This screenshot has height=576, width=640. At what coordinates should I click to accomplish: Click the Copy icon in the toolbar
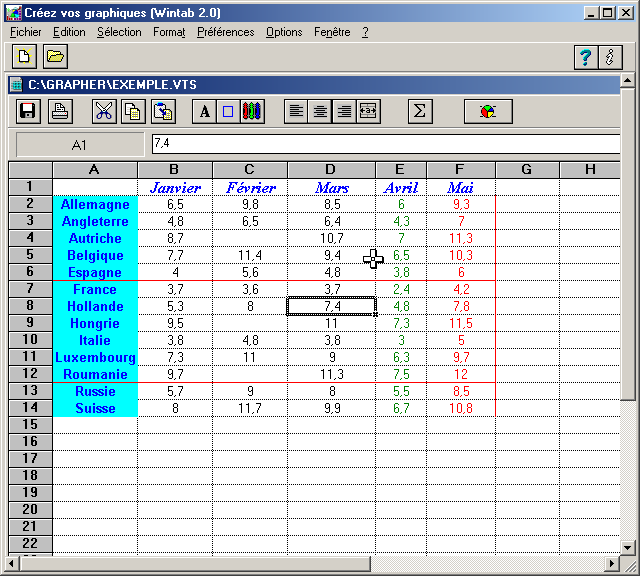(132, 111)
